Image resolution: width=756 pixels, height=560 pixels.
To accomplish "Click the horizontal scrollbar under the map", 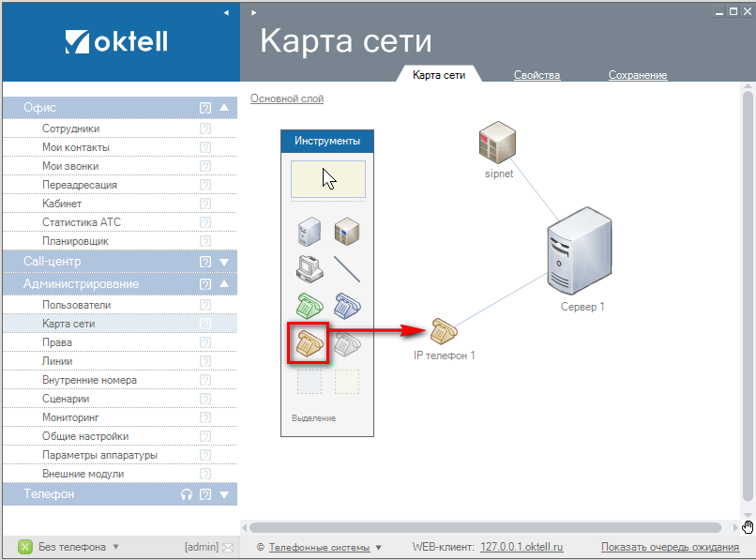I will (x=486, y=528).
